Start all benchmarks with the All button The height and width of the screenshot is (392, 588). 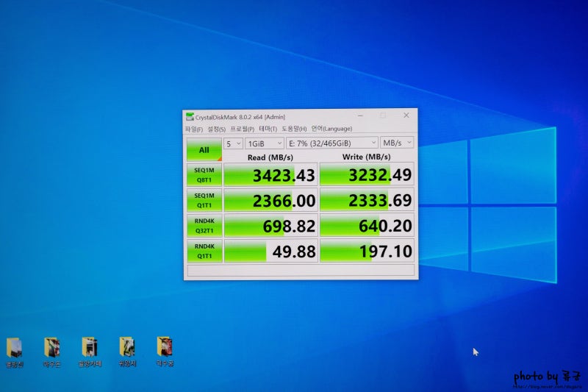204,150
